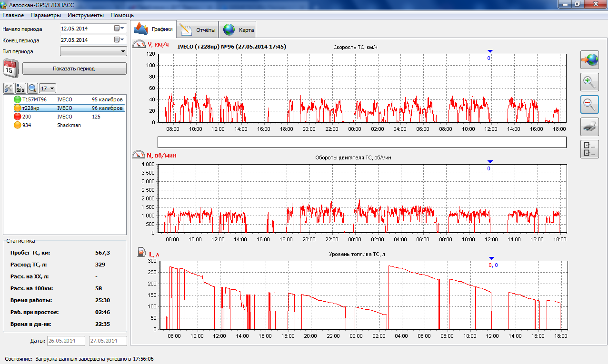The height and width of the screenshot is (364, 608).
Task: Click the blue marker on speed chart
Action: tap(490, 51)
